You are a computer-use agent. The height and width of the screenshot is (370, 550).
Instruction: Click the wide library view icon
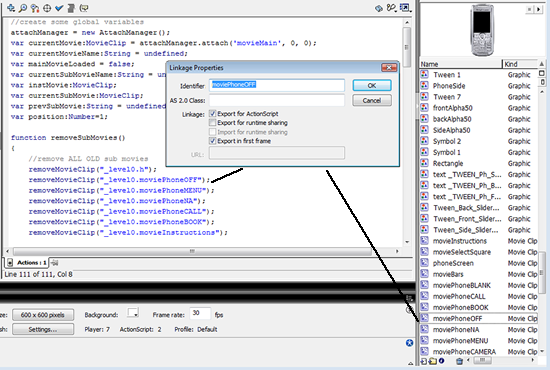point(542,73)
